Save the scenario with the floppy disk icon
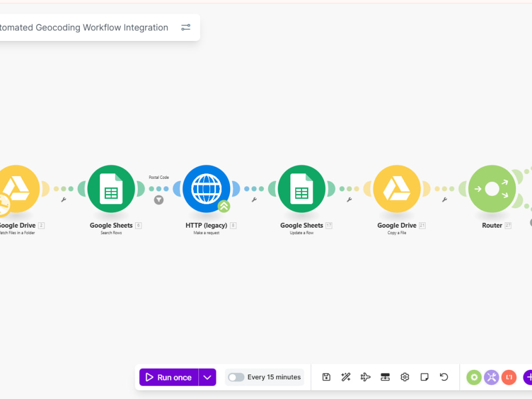 click(327, 377)
